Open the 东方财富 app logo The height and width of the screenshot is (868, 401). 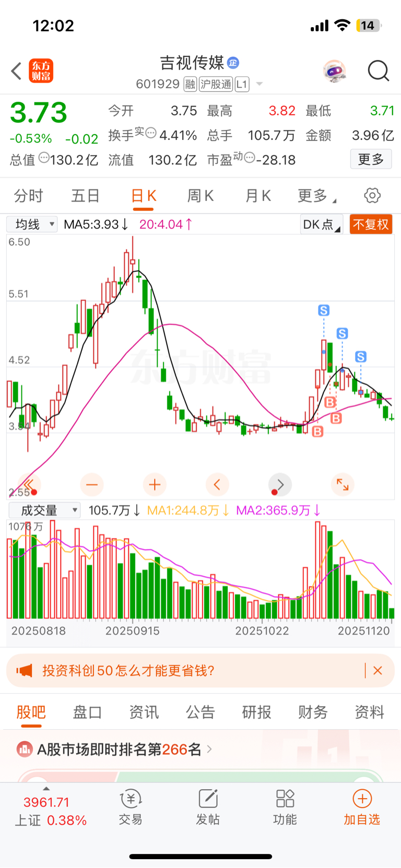coord(41,71)
